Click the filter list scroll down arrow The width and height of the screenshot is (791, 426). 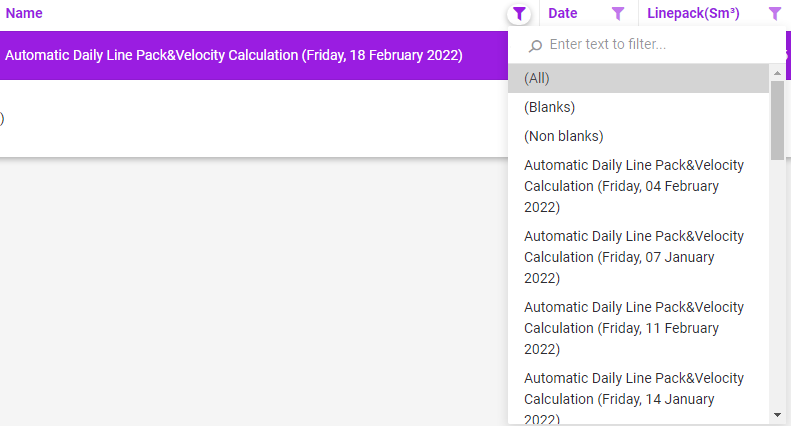tap(777, 415)
